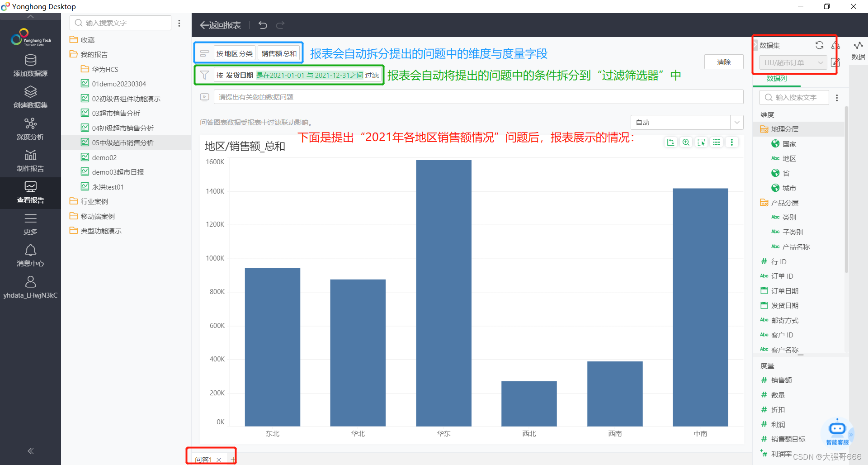
Task: Select the 数据列 tab
Action: [x=777, y=78]
